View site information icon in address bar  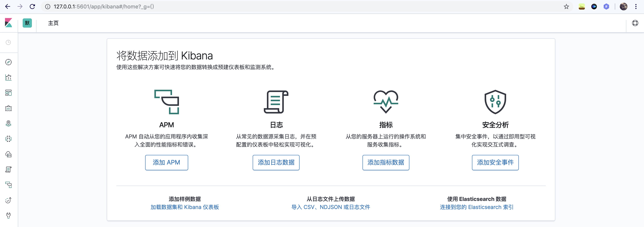(47, 7)
